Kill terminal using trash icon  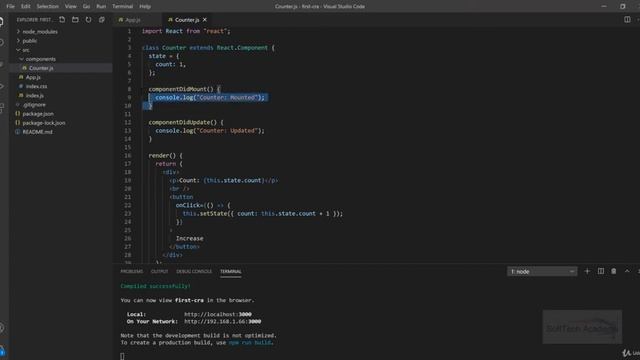point(613,271)
